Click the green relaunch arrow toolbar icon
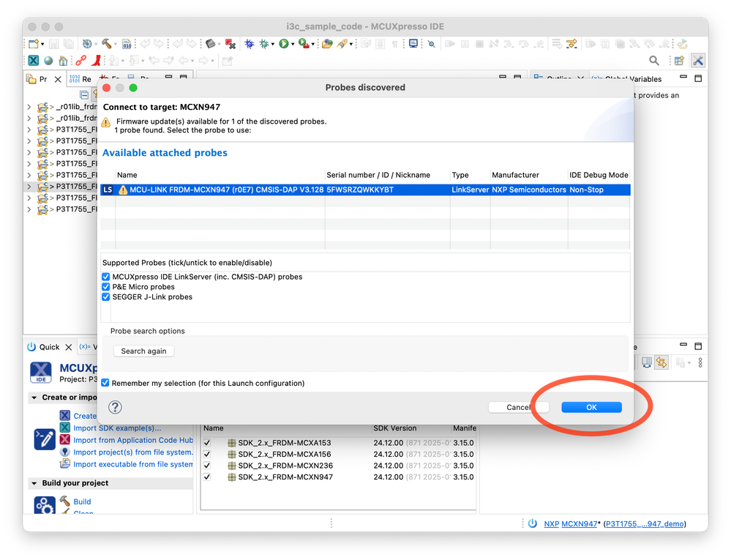 [x=683, y=44]
